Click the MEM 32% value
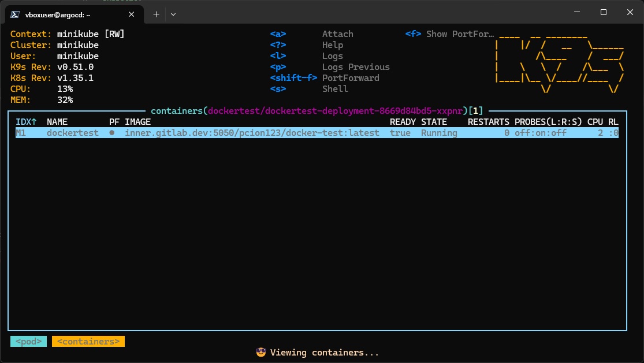The image size is (644, 363). pos(65,100)
